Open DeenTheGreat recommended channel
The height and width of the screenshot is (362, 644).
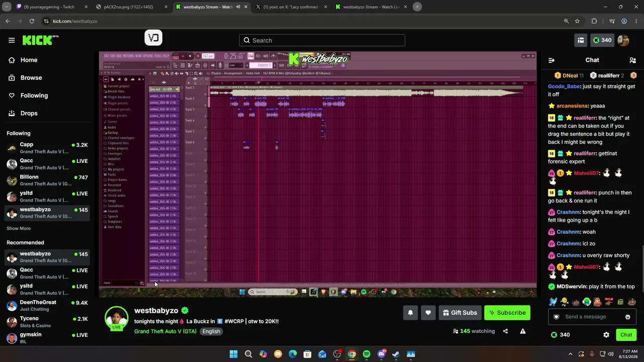(47, 306)
